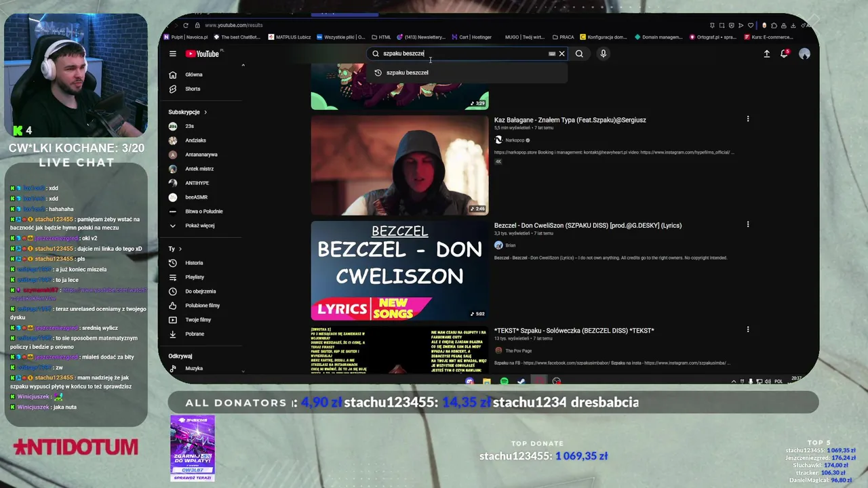Open title '*TEKST* Szpaku - Solóweczka'
Image resolution: width=868 pixels, height=488 pixels.
pyautogui.click(x=574, y=331)
